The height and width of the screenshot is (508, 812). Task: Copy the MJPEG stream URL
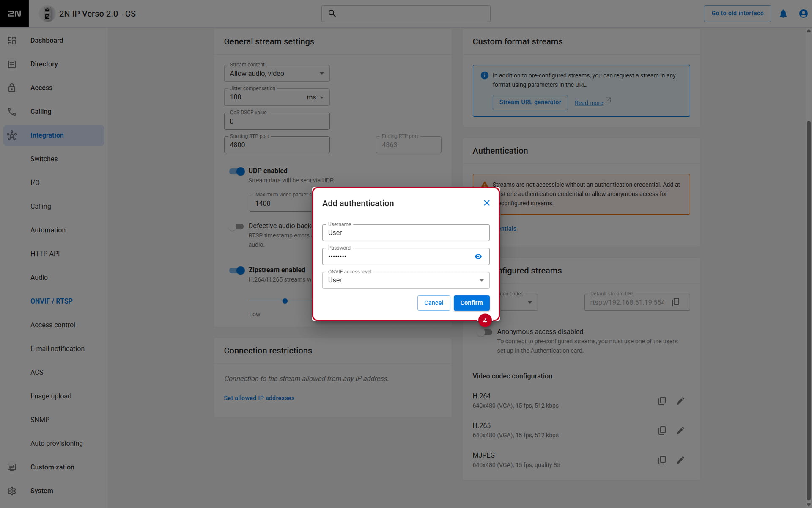tap(662, 460)
